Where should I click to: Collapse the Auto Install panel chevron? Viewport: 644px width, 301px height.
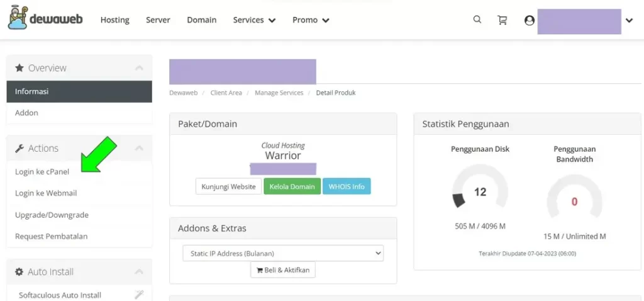click(x=139, y=272)
